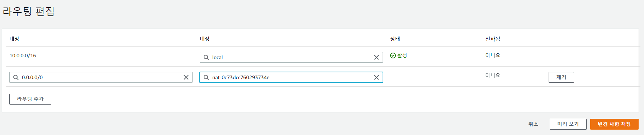Open the 미리 보기 preview button
This screenshot has width=644, height=135.
pos(568,124)
